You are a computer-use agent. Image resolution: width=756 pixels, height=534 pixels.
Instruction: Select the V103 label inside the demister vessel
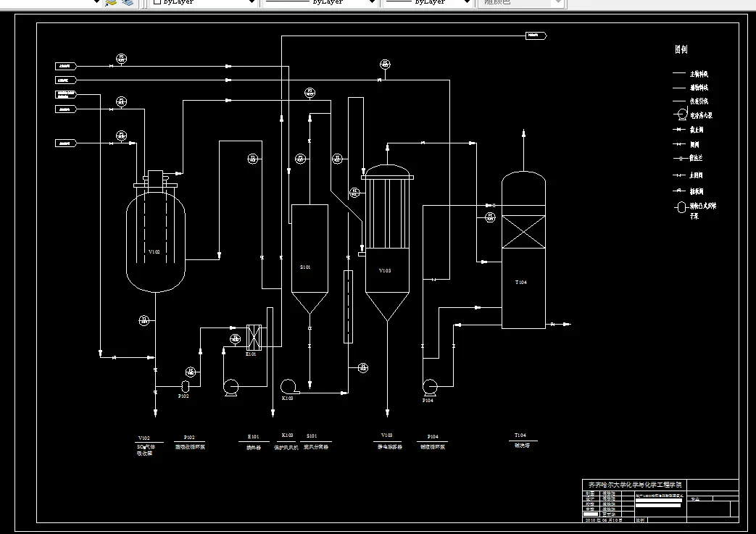[x=385, y=270]
